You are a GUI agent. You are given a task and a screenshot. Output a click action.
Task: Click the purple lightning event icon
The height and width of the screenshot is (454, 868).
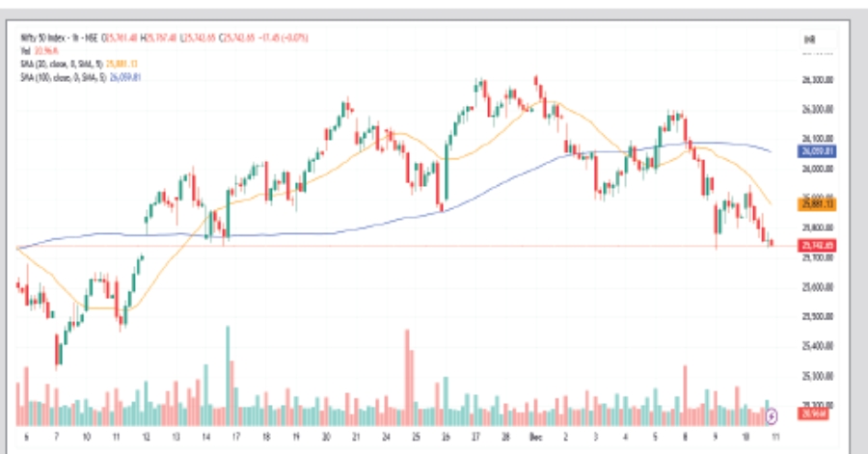tap(771, 416)
